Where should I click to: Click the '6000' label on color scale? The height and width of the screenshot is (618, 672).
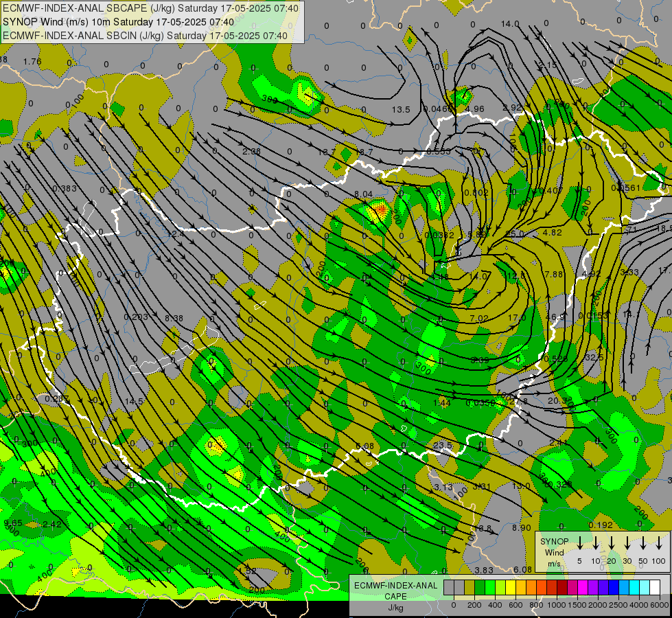[x=660, y=605]
